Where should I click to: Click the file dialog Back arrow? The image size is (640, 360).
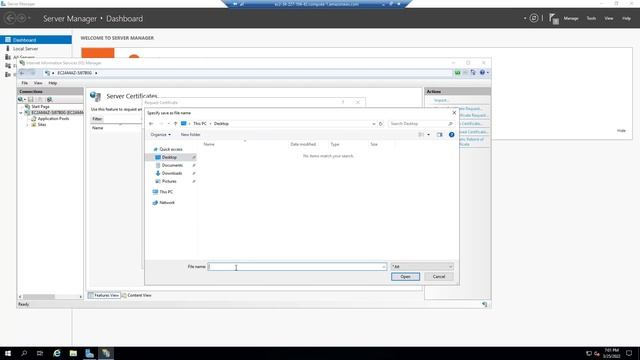(151, 124)
